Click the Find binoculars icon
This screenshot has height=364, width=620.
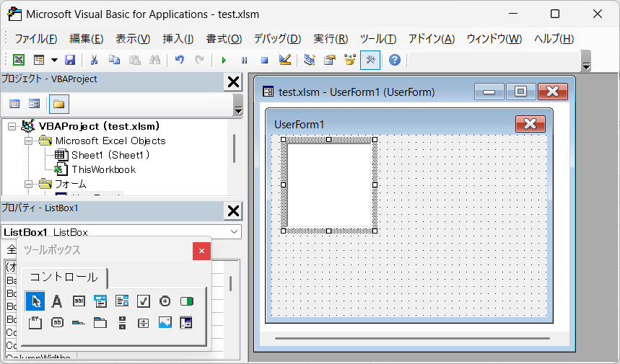[154, 60]
